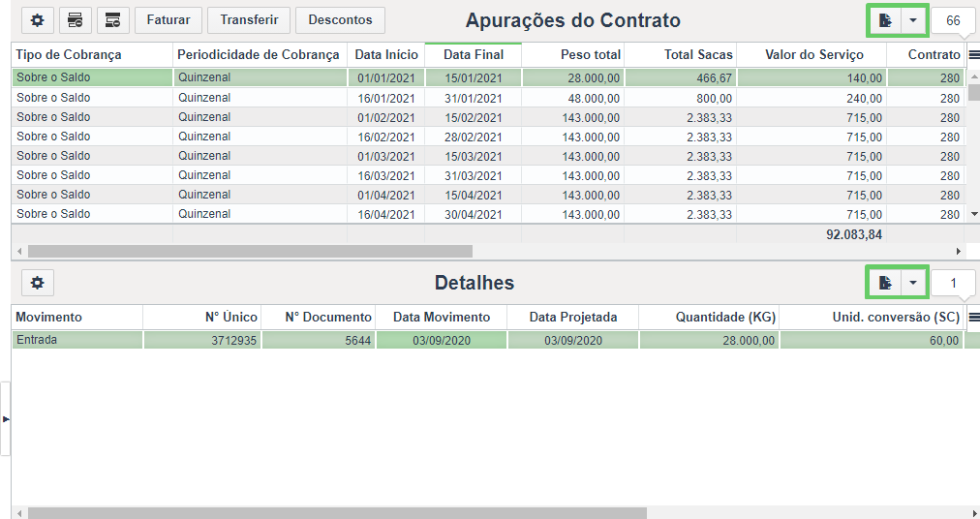Click the Data Final column header
The height and width of the screenshot is (519, 980).
tap(474, 55)
